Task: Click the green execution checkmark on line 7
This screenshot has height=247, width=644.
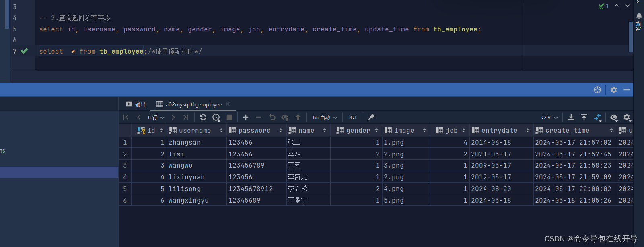Action: (24, 51)
